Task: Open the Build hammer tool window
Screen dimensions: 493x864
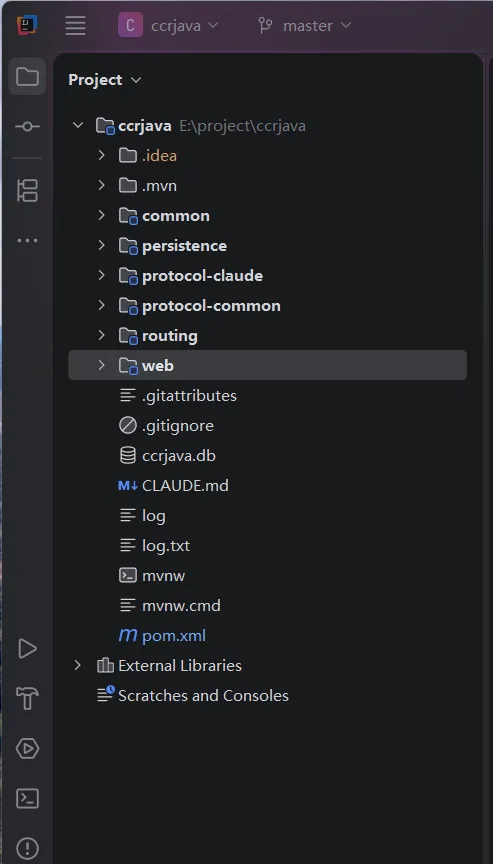Action: pyautogui.click(x=27, y=699)
